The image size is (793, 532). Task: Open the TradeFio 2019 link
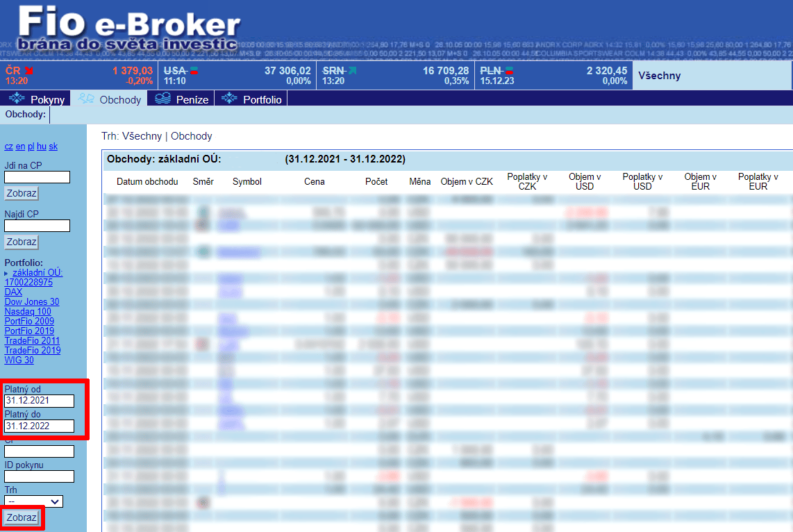pyautogui.click(x=33, y=350)
